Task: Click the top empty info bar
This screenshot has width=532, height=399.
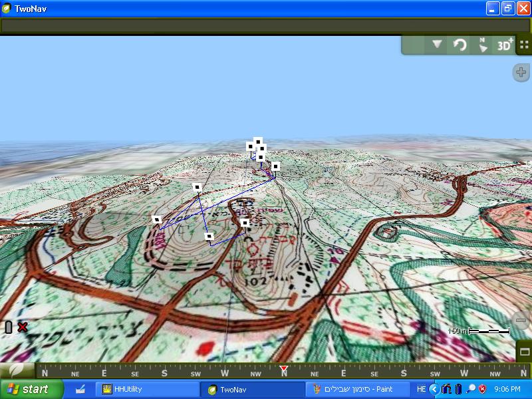Action: (266, 26)
